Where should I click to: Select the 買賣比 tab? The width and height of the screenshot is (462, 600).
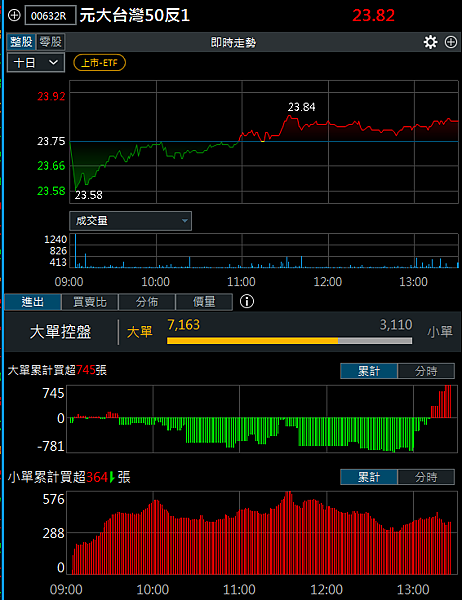pyautogui.click(x=90, y=302)
